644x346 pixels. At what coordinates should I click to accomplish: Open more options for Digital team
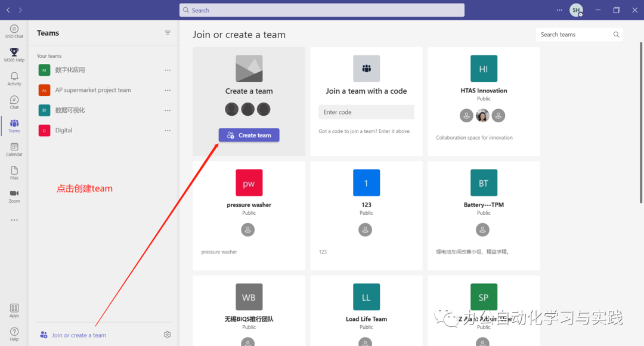(168, 131)
